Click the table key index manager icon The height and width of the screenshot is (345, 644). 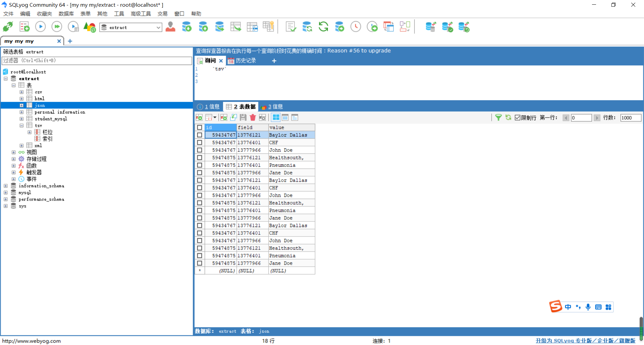268,27
